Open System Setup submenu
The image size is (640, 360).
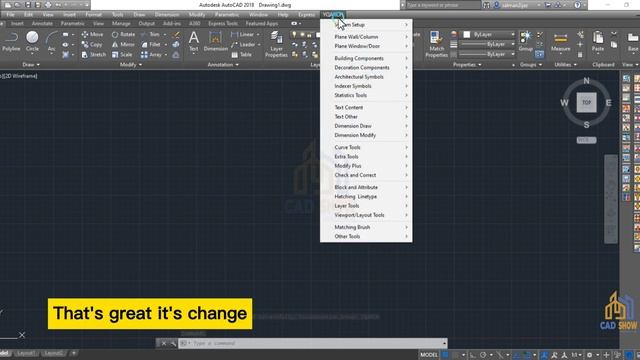pos(366,25)
